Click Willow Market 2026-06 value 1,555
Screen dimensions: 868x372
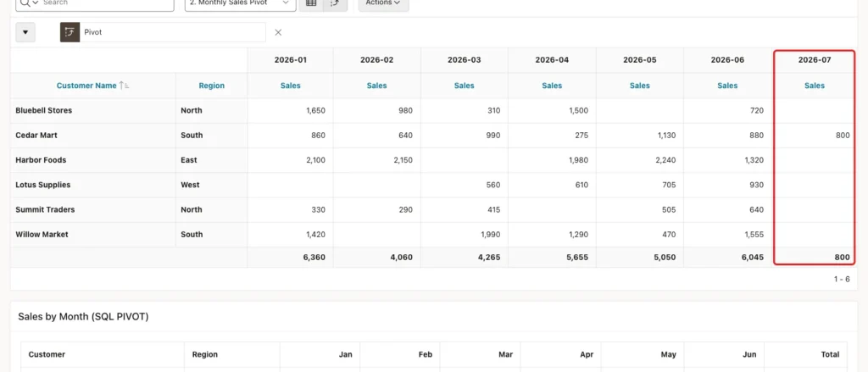(754, 234)
